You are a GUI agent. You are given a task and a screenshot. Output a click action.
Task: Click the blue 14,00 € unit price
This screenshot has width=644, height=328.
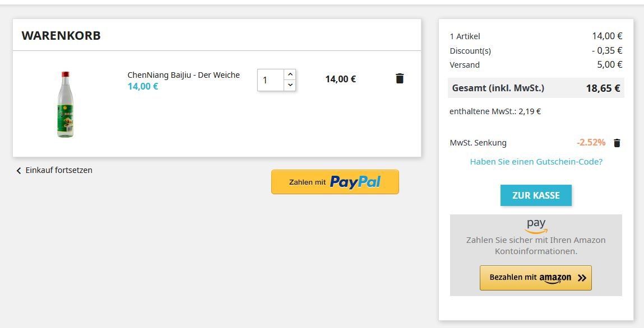pyautogui.click(x=142, y=86)
